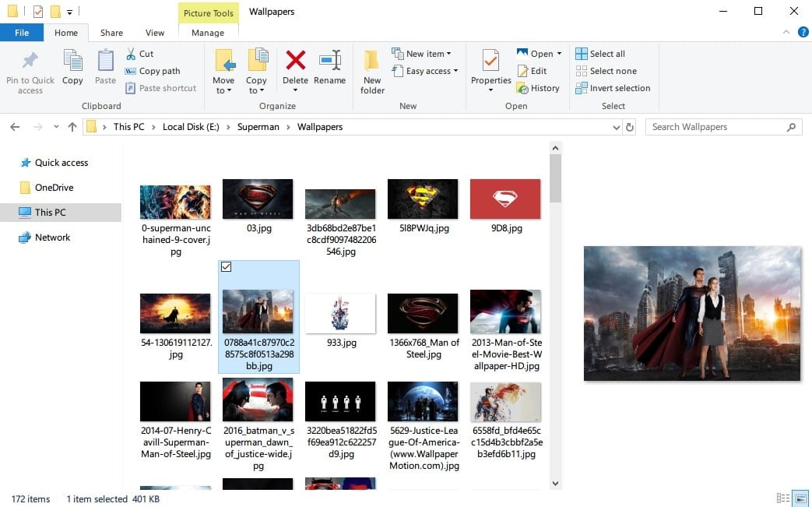Open the File menu

(x=22, y=33)
